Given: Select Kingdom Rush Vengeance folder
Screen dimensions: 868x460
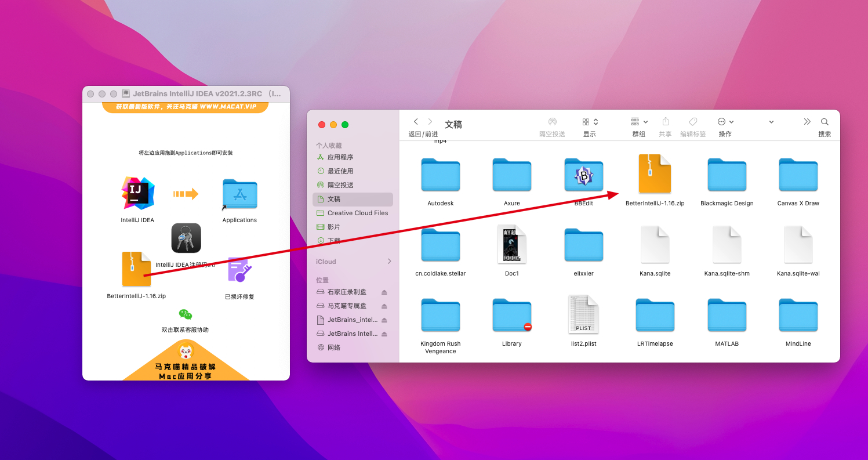Looking at the screenshot, I should (x=441, y=315).
